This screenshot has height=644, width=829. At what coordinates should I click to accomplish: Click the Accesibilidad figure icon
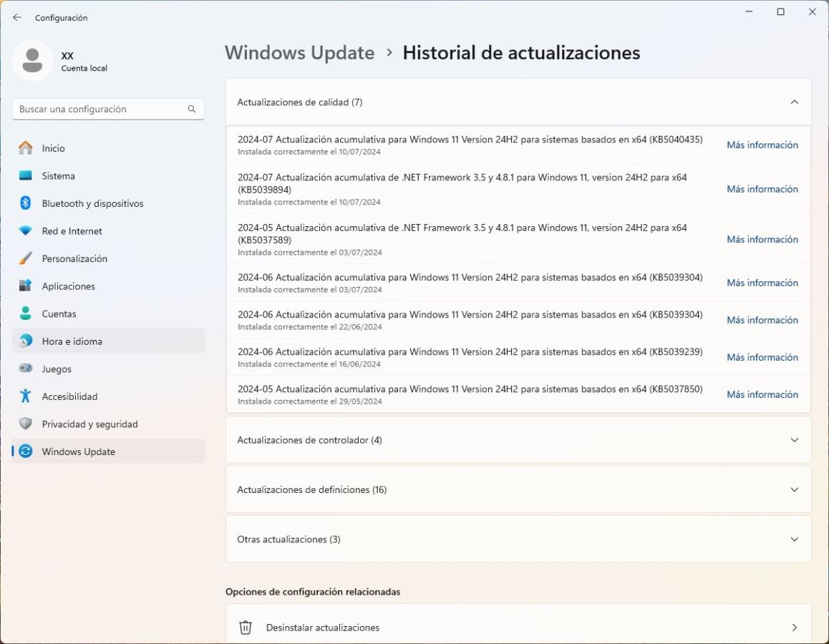[x=25, y=396]
